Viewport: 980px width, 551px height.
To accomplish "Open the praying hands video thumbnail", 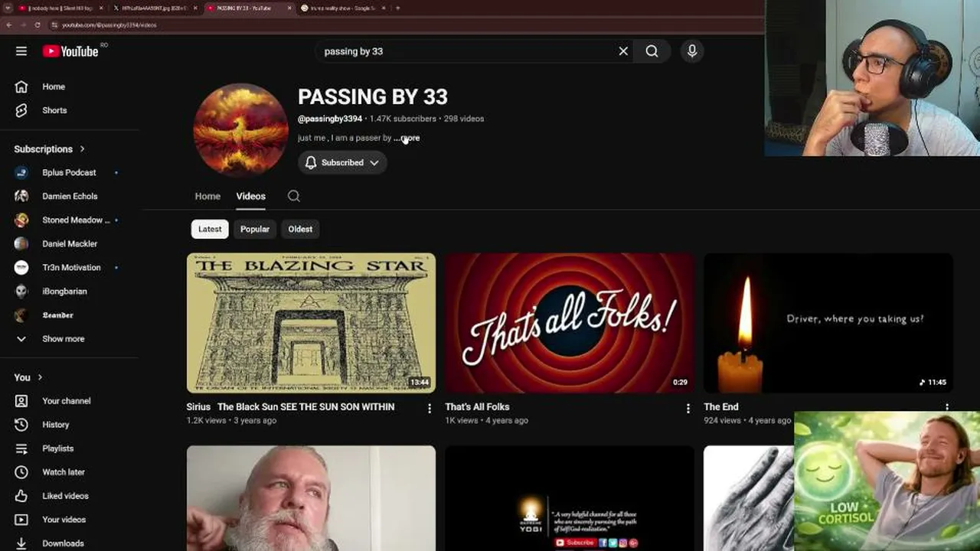I will coord(749,498).
